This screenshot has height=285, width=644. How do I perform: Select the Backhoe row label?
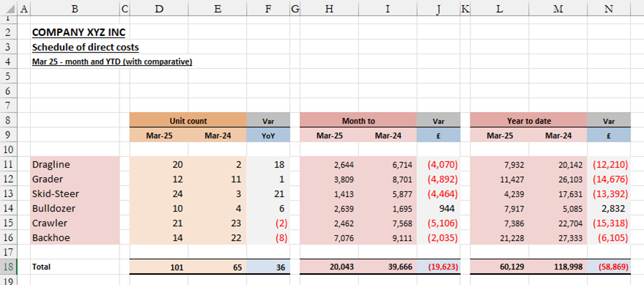tap(75, 238)
